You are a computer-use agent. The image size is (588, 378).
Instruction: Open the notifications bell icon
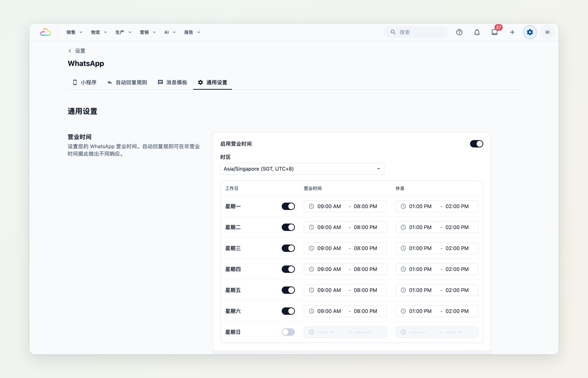(x=477, y=32)
